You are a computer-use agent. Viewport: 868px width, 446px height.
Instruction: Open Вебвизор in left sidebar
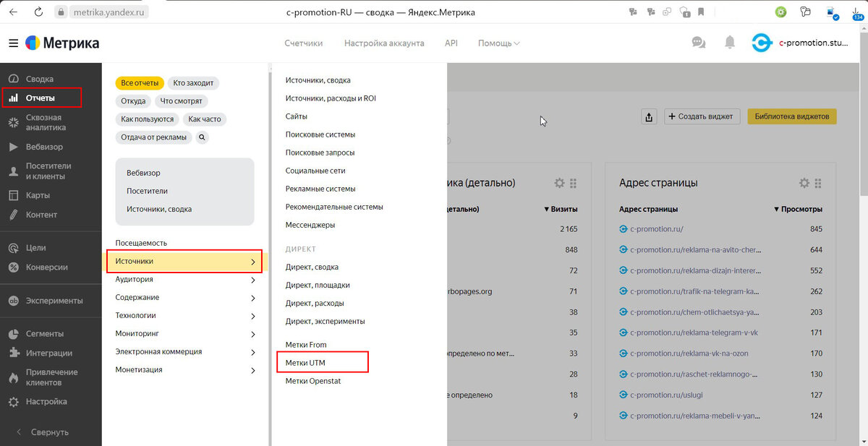(x=45, y=147)
